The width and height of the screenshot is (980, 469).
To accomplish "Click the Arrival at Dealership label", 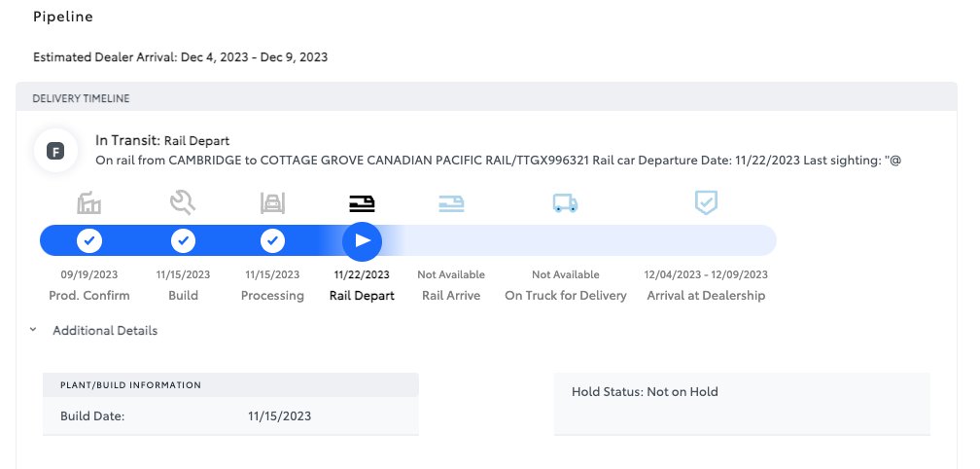I will point(706,296).
